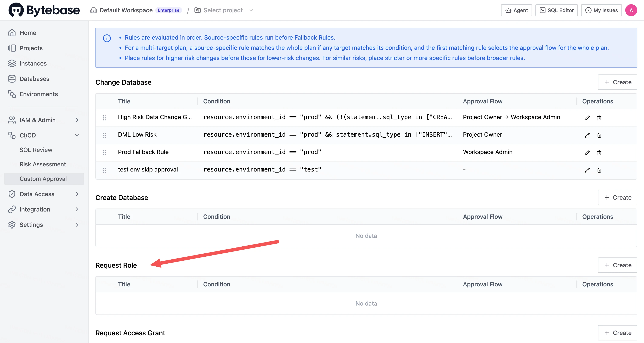
Task: Open the user avatar menu
Action: [x=631, y=10]
